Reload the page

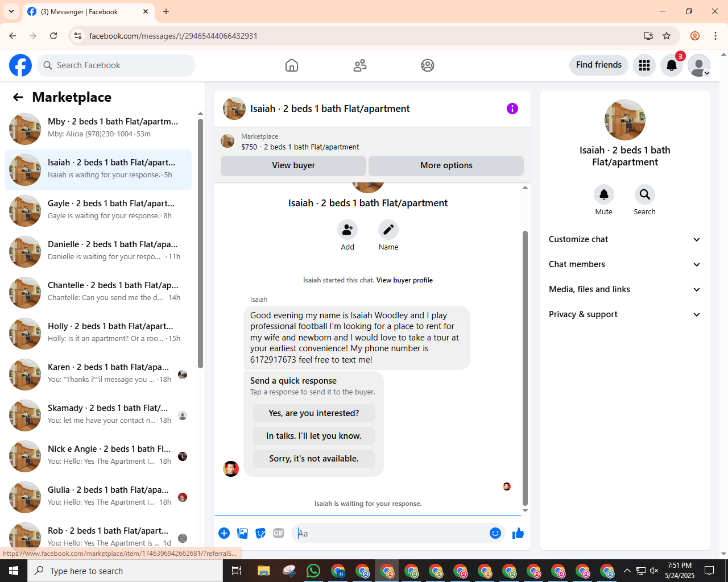pos(53,36)
